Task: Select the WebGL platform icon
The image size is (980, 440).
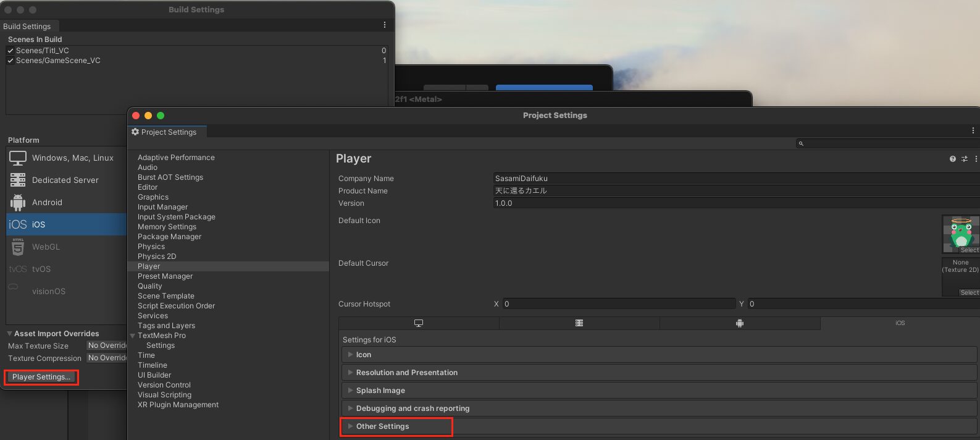Action: coord(18,247)
